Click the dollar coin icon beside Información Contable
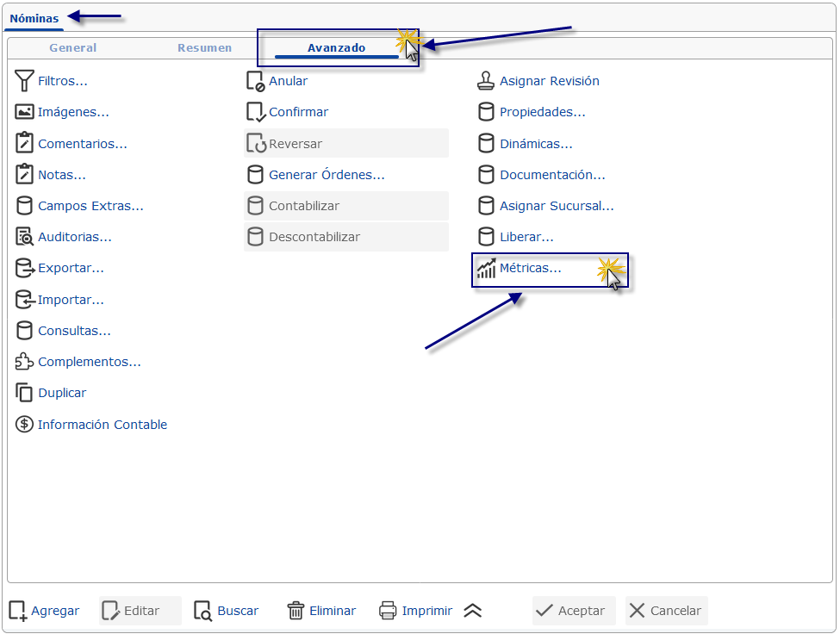The height and width of the screenshot is (634, 840). [24, 424]
